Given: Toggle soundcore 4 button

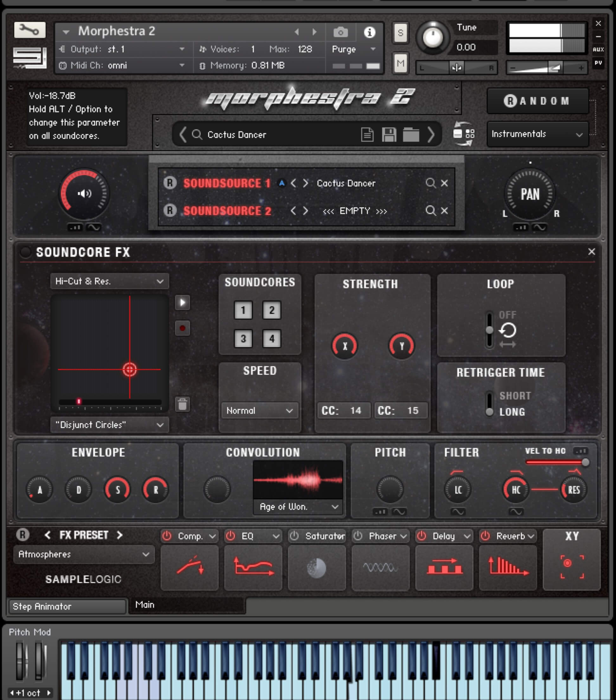Looking at the screenshot, I should 272,338.
